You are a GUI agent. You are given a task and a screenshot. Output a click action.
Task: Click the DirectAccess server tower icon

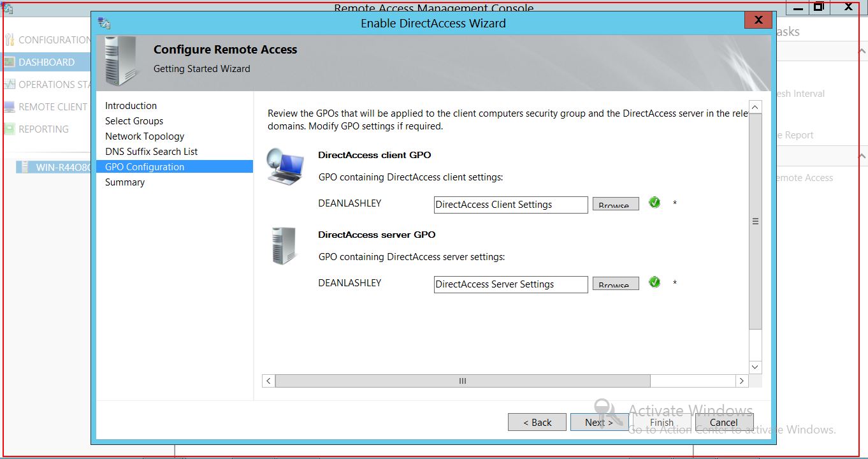click(284, 246)
